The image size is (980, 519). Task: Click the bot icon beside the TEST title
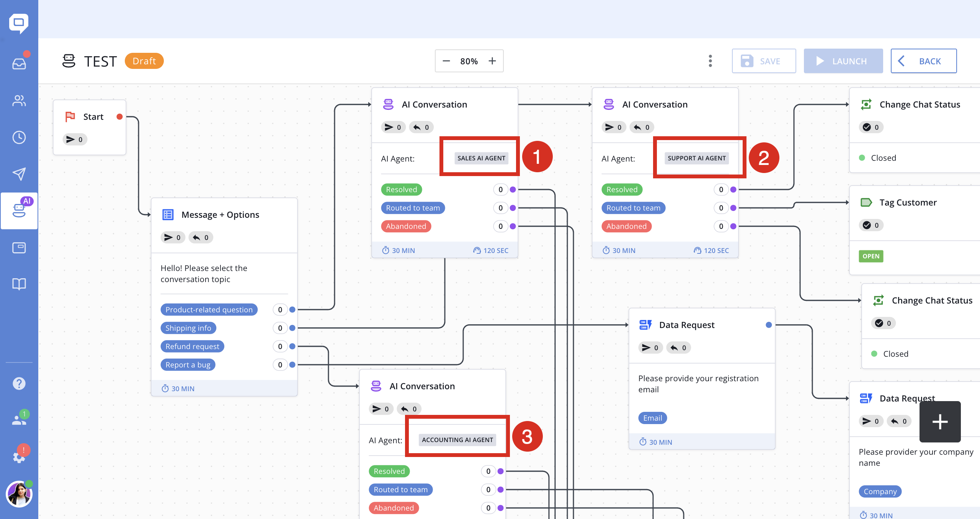pyautogui.click(x=69, y=61)
